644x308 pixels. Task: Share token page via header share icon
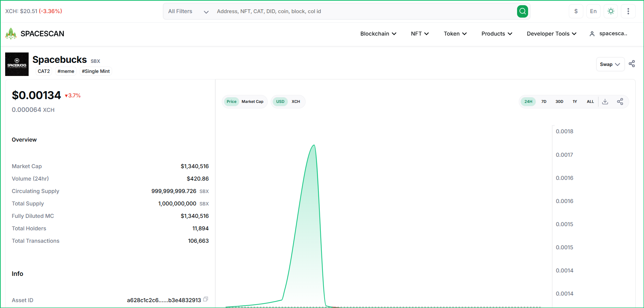[632, 64]
